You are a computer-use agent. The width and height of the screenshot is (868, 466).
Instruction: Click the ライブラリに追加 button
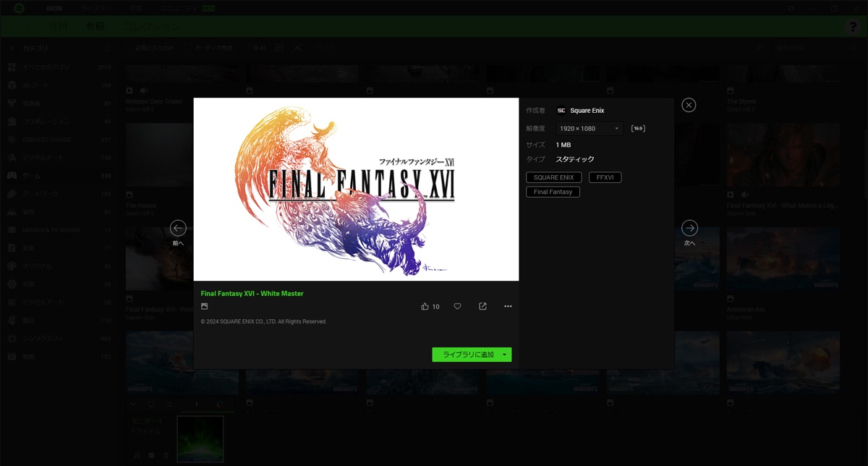coord(467,355)
